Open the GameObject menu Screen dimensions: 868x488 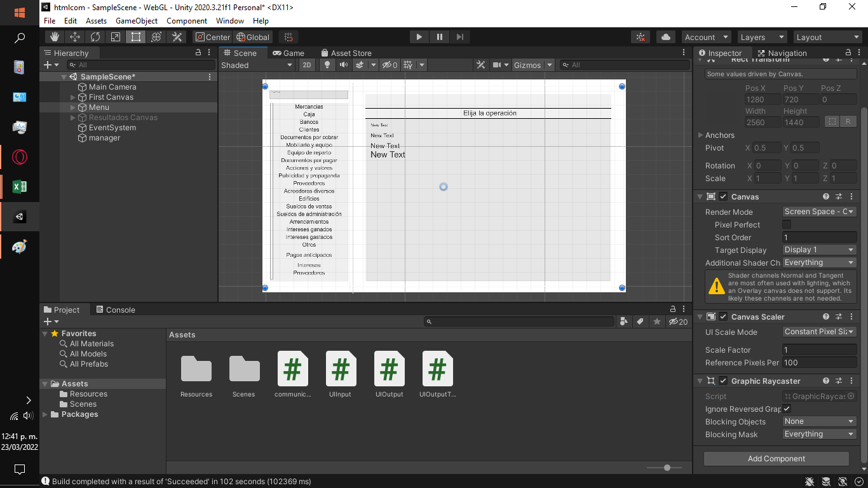coord(137,21)
